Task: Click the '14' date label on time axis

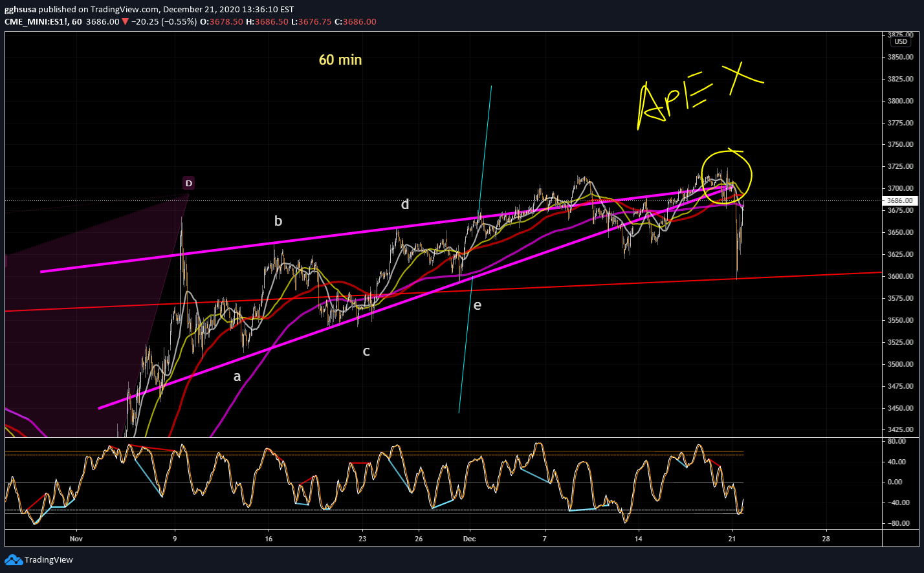Action: [x=639, y=539]
